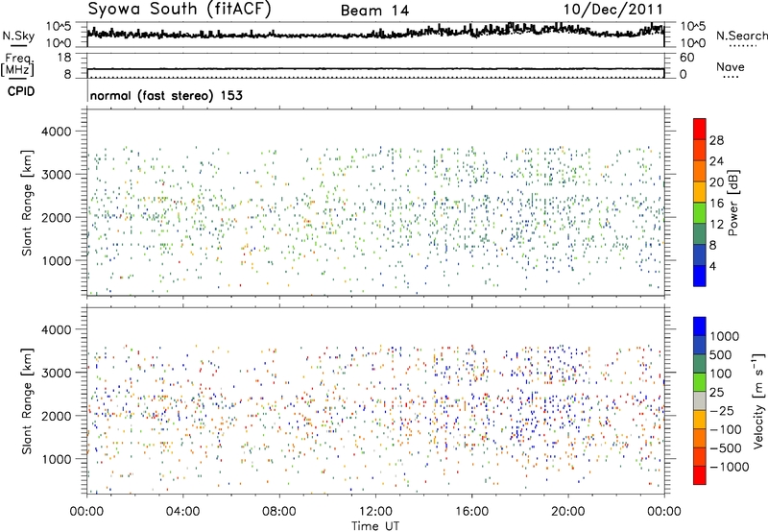This screenshot has width=768, height=532.
Task: Click the "18" frequency axis tick label
Action: click(63, 58)
